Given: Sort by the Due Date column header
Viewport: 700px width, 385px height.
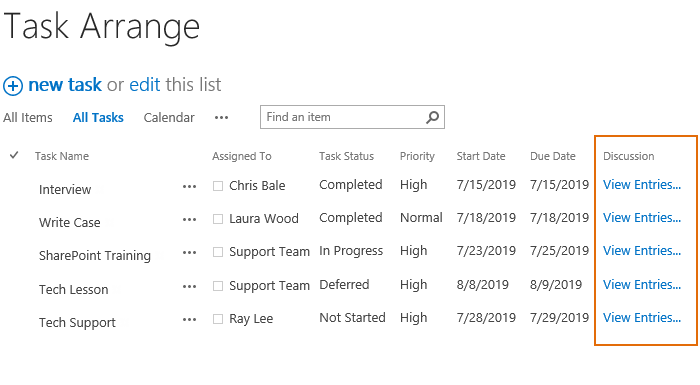Looking at the screenshot, I should 553,156.
